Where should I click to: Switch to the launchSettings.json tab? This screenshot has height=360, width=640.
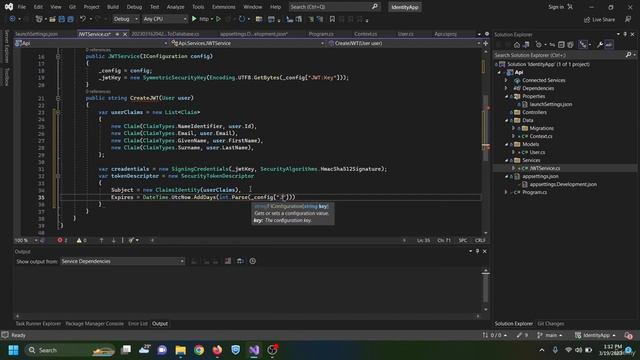[x=37, y=34]
